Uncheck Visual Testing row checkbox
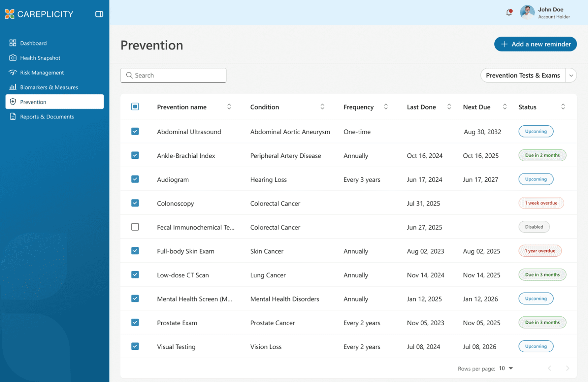This screenshot has height=382, width=588. pyautogui.click(x=135, y=346)
